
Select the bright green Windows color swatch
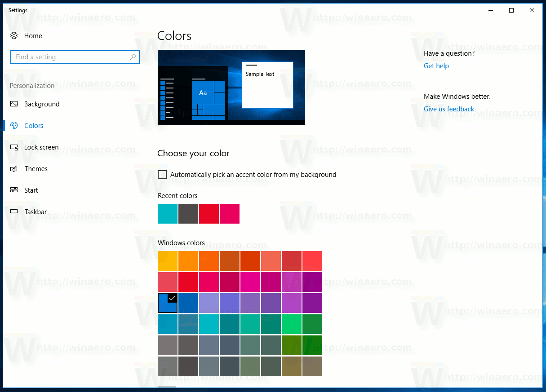pyautogui.click(x=292, y=324)
